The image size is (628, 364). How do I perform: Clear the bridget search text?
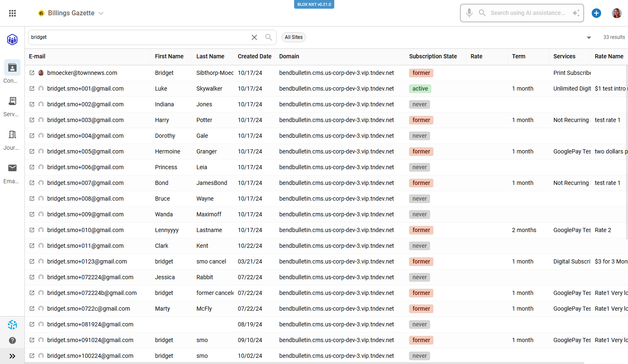tap(254, 37)
